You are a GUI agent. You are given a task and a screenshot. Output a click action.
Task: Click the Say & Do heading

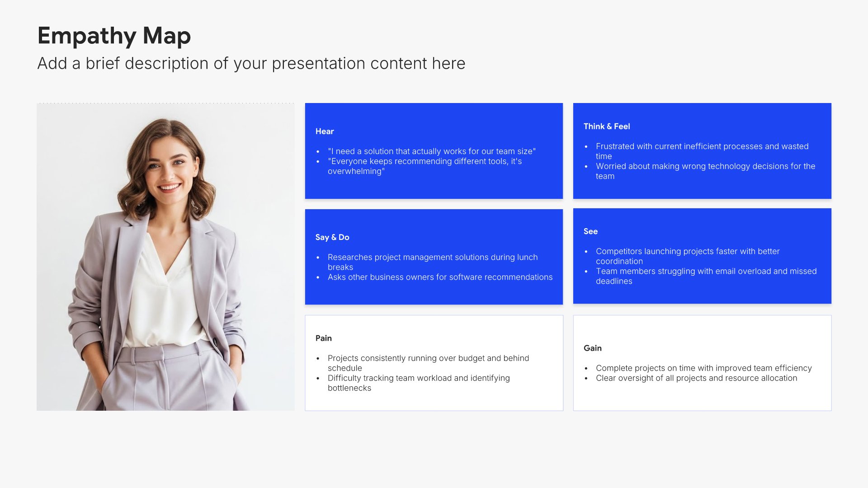332,237
